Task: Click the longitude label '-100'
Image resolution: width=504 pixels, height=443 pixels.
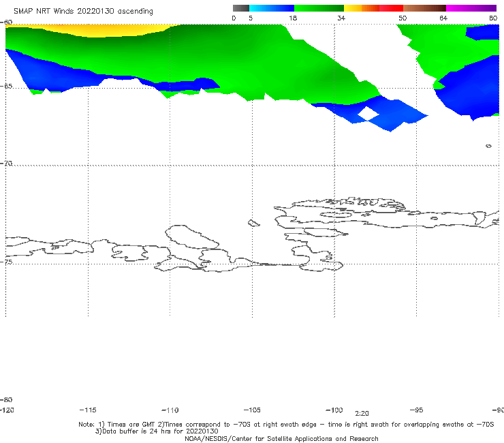Action: coord(334,410)
